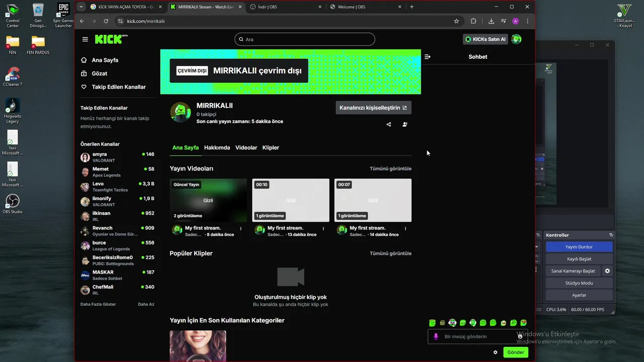The width and height of the screenshot is (644, 362).
Task: Click the purple microphone icon in chat box
Action: click(436, 336)
